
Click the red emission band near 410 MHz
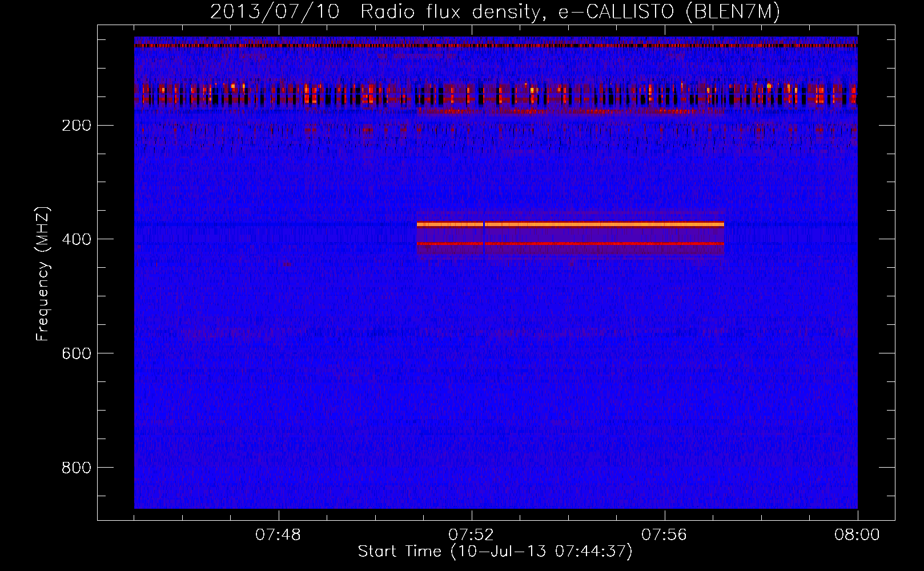(x=571, y=244)
